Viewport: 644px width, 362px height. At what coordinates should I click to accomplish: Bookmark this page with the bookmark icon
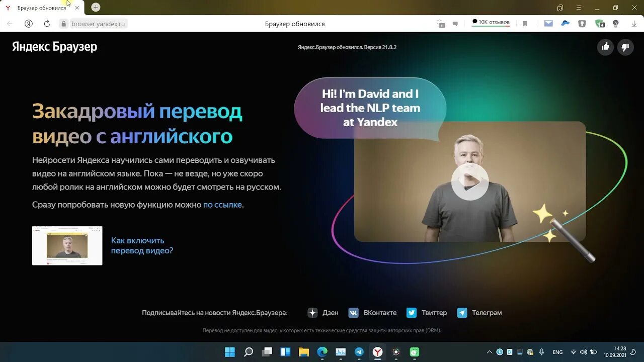525,24
